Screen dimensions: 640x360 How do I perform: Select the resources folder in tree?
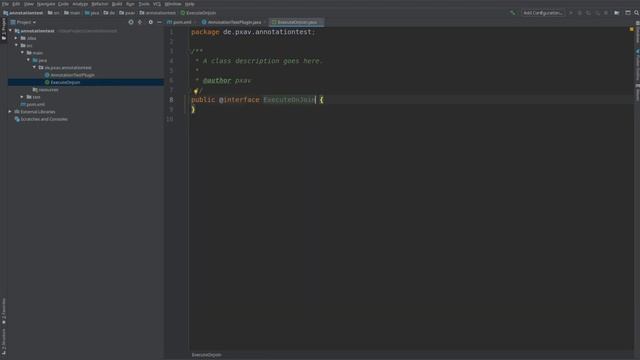45,89
